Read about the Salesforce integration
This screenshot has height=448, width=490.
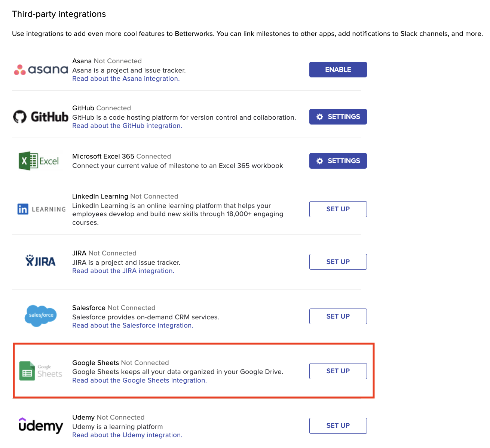point(133,325)
